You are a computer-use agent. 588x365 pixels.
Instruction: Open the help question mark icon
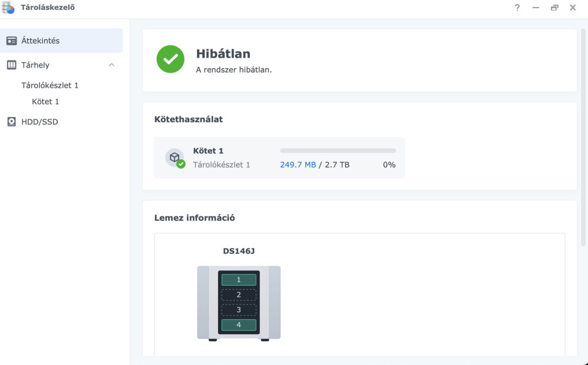[x=517, y=8]
